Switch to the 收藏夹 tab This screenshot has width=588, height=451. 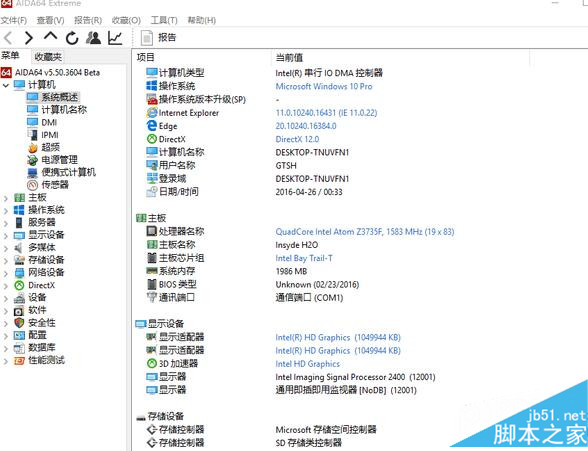[x=48, y=57]
